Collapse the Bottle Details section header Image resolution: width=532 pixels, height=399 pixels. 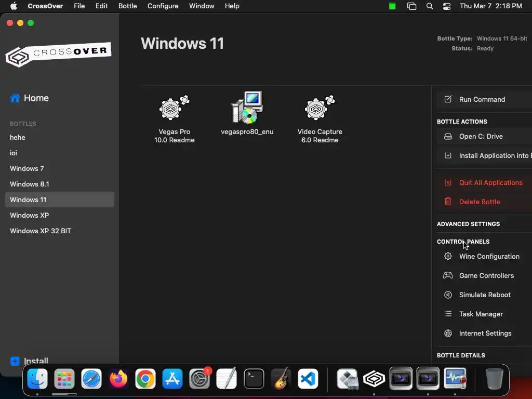[461, 355]
